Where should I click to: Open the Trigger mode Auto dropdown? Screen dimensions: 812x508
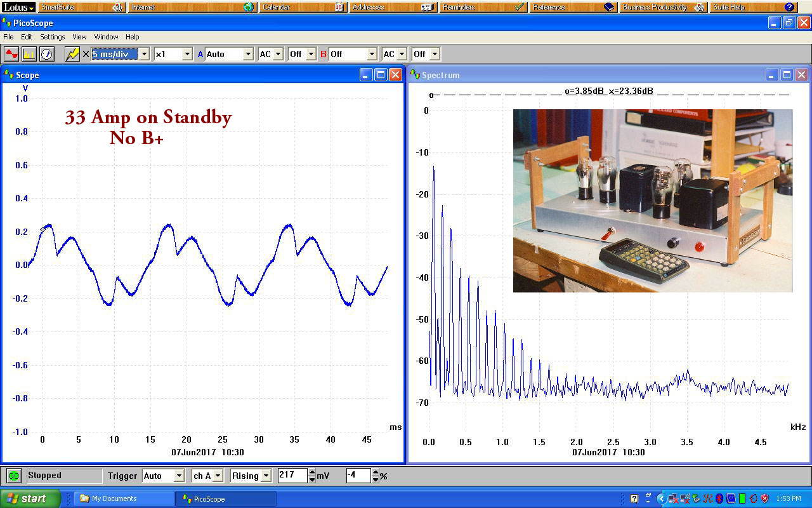163,476
